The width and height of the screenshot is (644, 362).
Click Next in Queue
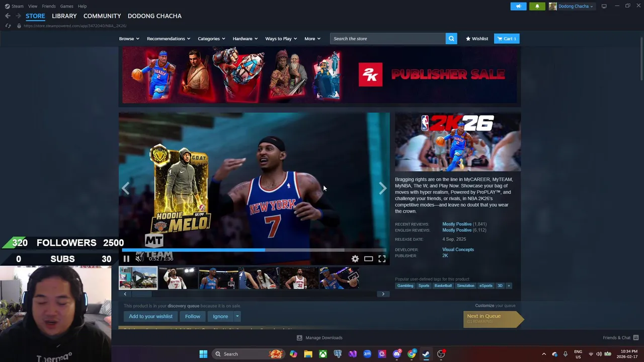(x=493, y=319)
